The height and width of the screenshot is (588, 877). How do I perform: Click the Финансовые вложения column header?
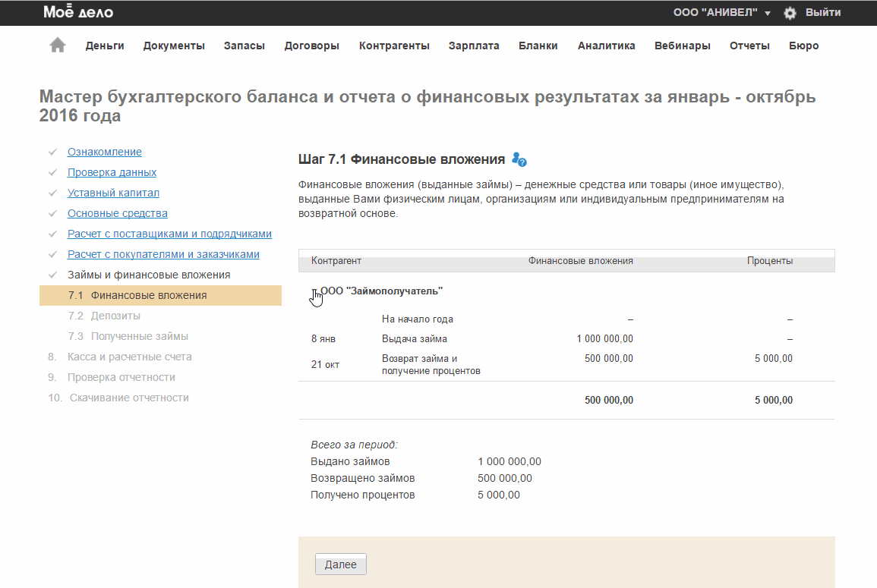(x=581, y=261)
